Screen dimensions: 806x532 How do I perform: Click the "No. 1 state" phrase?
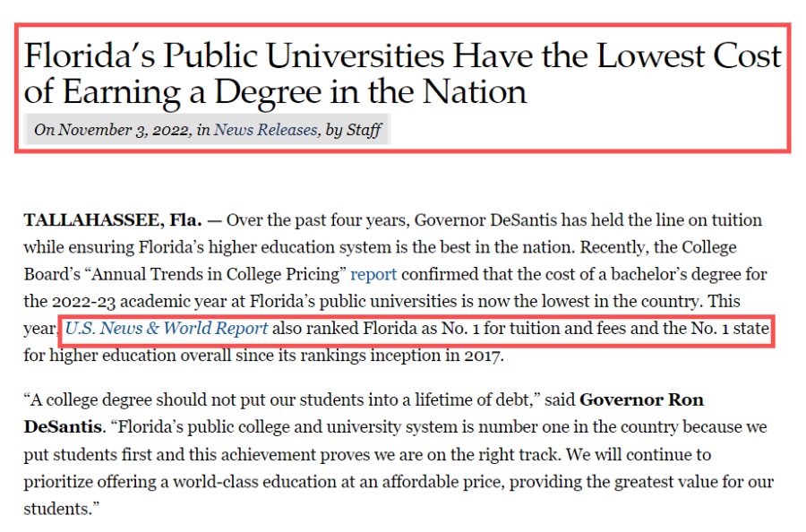coord(730,329)
